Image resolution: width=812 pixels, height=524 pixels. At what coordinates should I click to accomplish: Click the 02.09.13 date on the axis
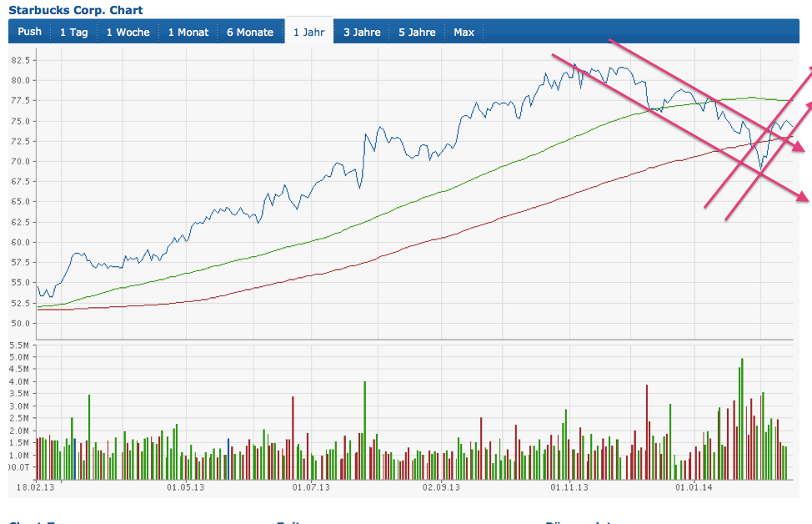click(440, 487)
